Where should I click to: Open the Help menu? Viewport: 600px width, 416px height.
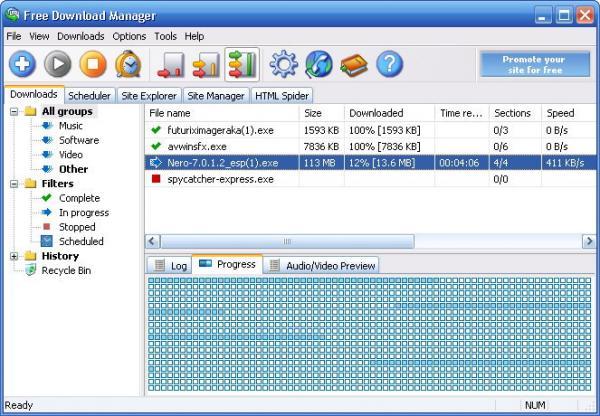[194, 36]
